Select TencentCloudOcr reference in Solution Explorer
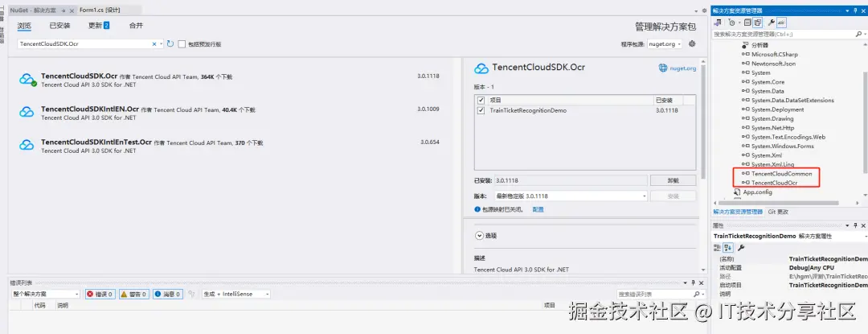Image resolution: width=868 pixels, height=334 pixels. point(774,183)
